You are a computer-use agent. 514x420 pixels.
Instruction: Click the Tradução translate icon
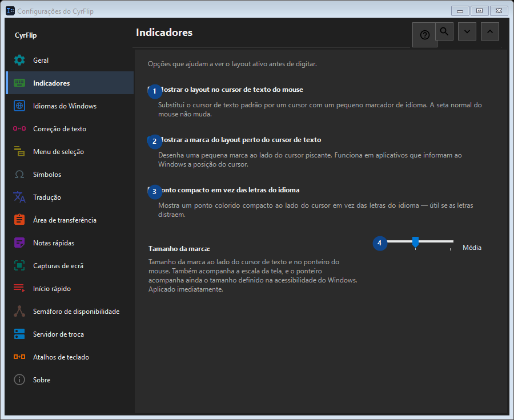pos(19,197)
